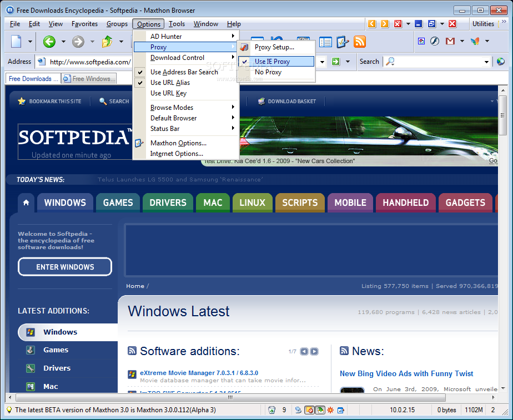Toggle the popup blocker icon in status bar
This screenshot has width=513, height=420.
309,410
